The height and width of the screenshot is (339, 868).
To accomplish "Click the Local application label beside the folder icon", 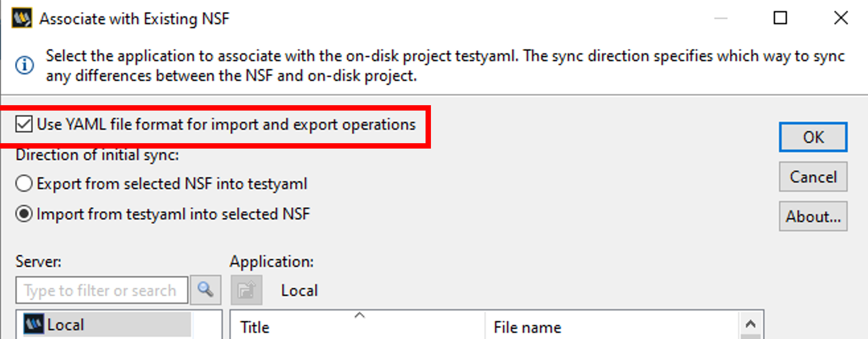I will (x=299, y=290).
